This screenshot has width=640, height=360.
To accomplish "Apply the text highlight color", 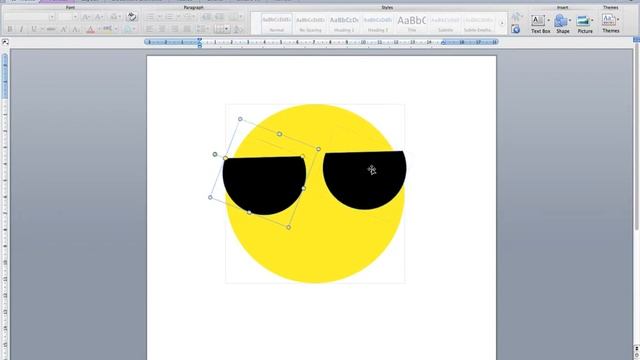I will tap(107, 29).
